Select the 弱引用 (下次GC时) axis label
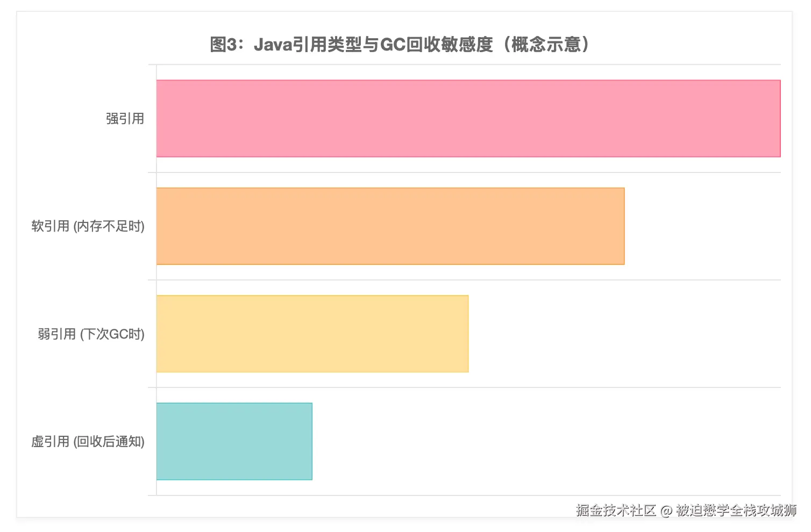The width and height of the screenshot is (811, 532). point(91,334)
